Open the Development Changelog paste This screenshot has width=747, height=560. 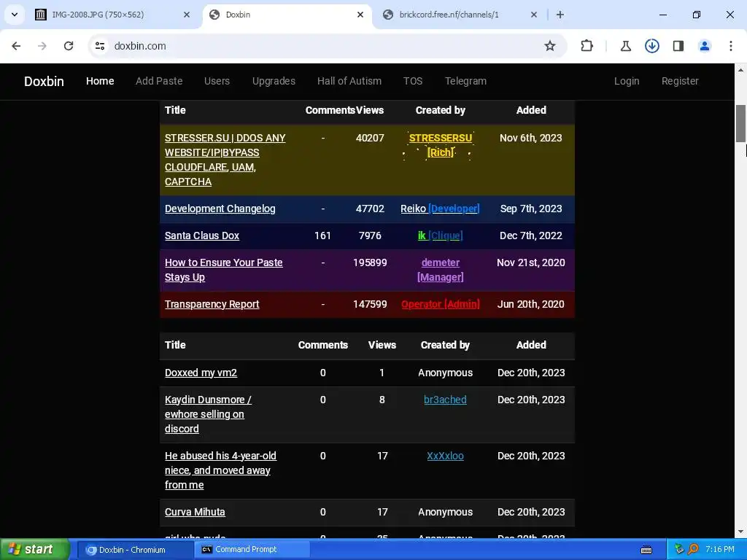pos(220,209)
